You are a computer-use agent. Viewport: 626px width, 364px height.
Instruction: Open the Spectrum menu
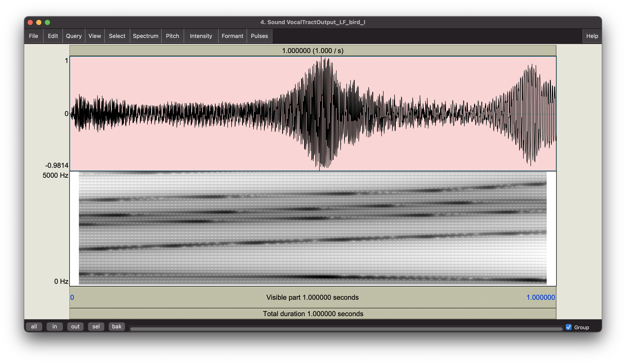pos(146,36)
